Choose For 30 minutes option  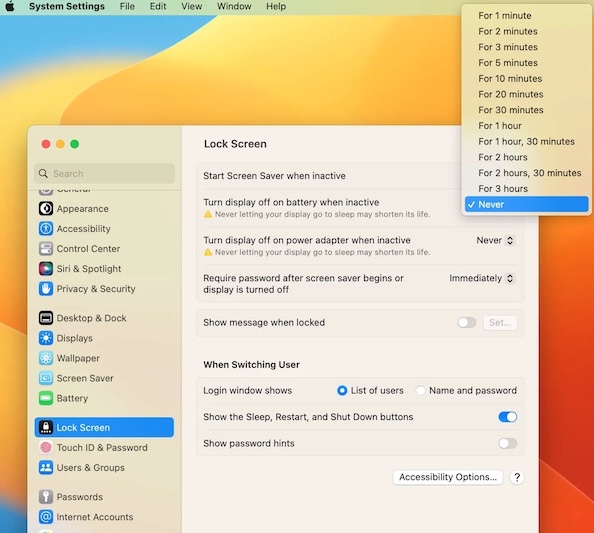pos(527,110)
